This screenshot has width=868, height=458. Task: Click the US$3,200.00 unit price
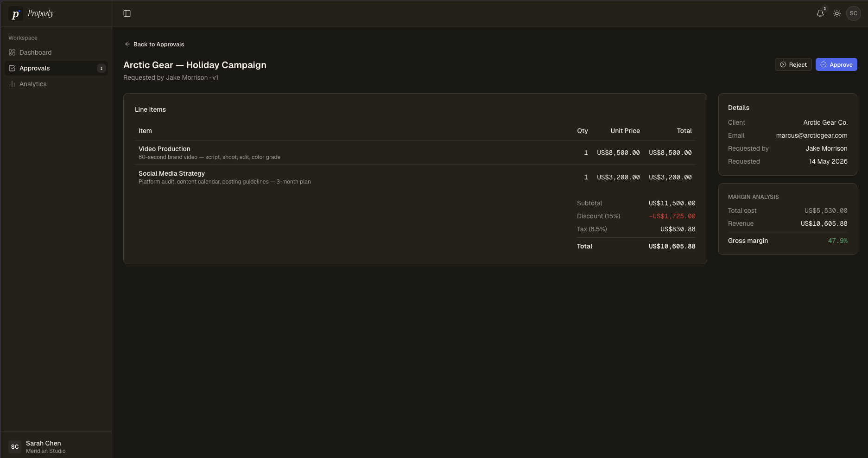618,177
